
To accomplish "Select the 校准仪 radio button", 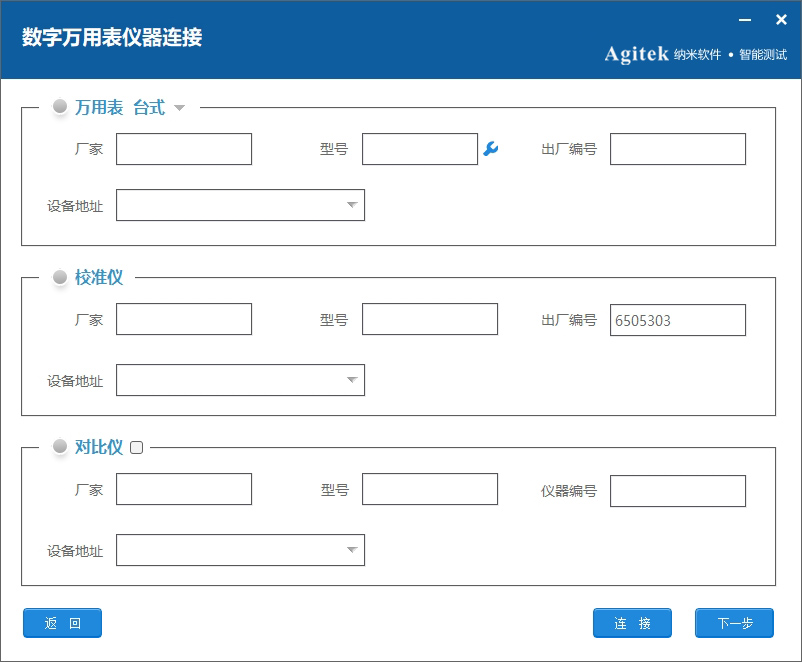I will pyautogui.click(x=60, y=278).
